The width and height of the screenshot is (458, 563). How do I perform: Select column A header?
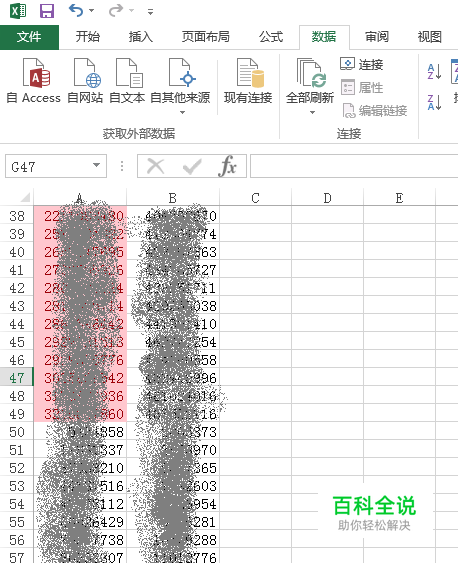pos(80,198)
